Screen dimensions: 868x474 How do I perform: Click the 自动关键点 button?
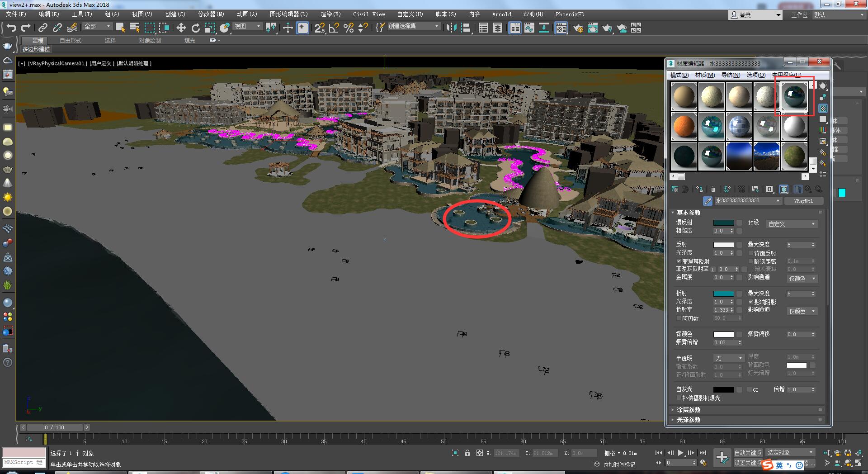click(x=748, y=453)
